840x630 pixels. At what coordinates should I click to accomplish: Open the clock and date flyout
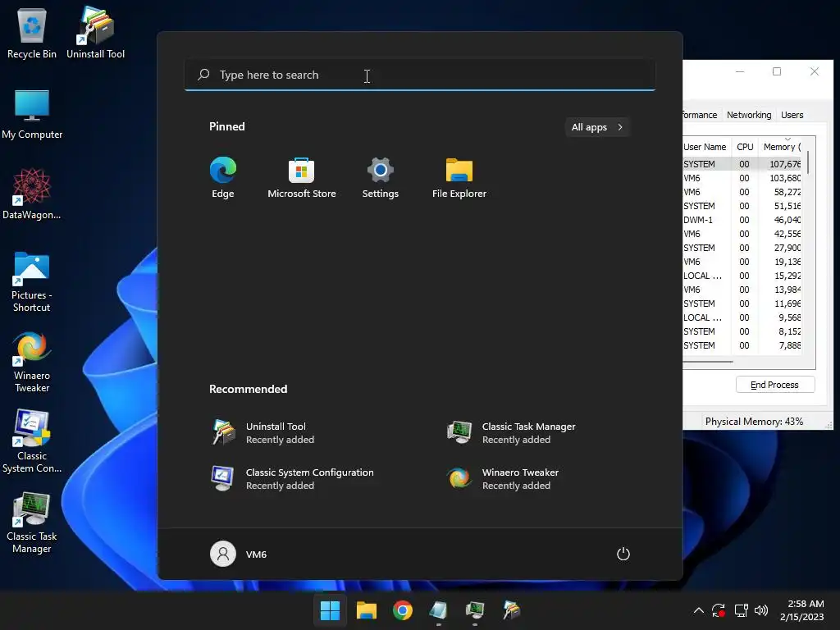(x=802, y=610)
